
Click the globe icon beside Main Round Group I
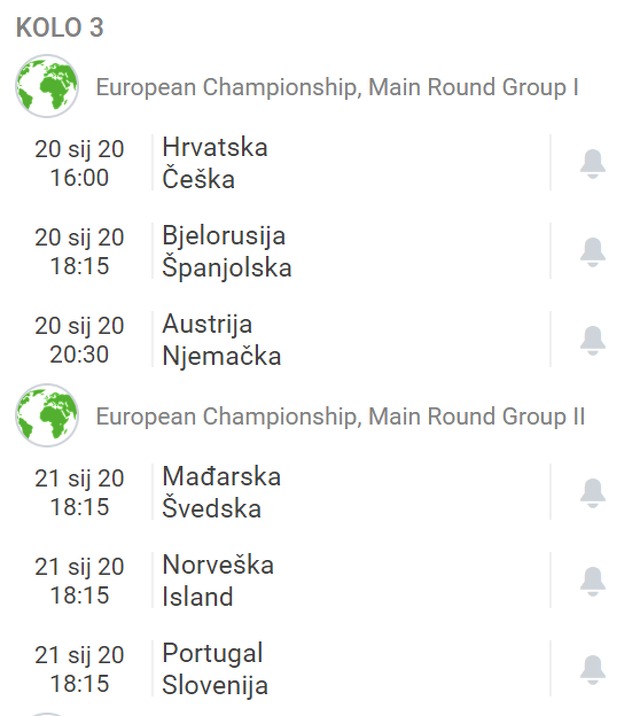pos(47,87)
